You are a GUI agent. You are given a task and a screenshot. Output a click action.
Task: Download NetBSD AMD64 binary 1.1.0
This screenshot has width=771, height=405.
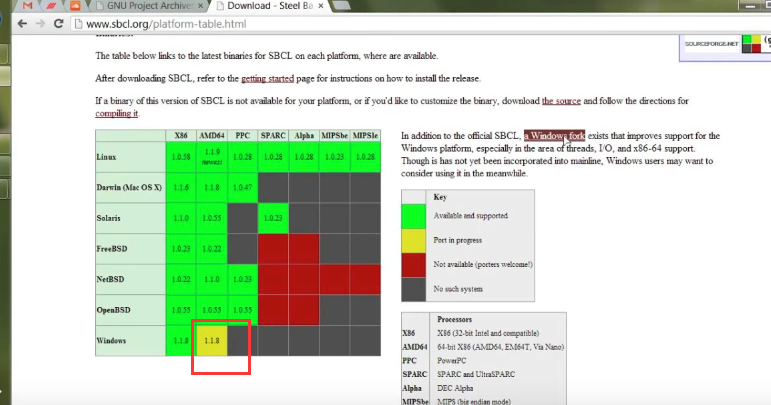point(212,279)
